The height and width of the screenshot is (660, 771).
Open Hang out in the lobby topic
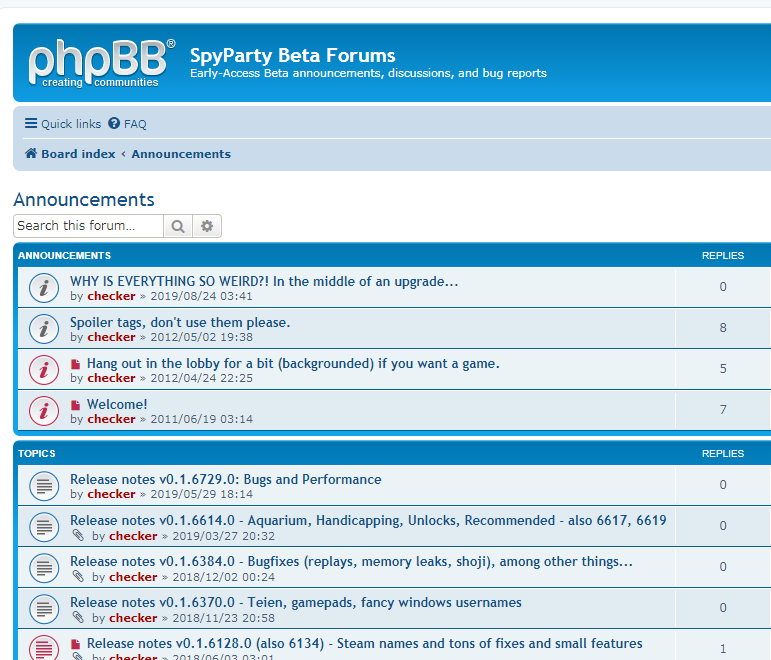tap(293, 363)
